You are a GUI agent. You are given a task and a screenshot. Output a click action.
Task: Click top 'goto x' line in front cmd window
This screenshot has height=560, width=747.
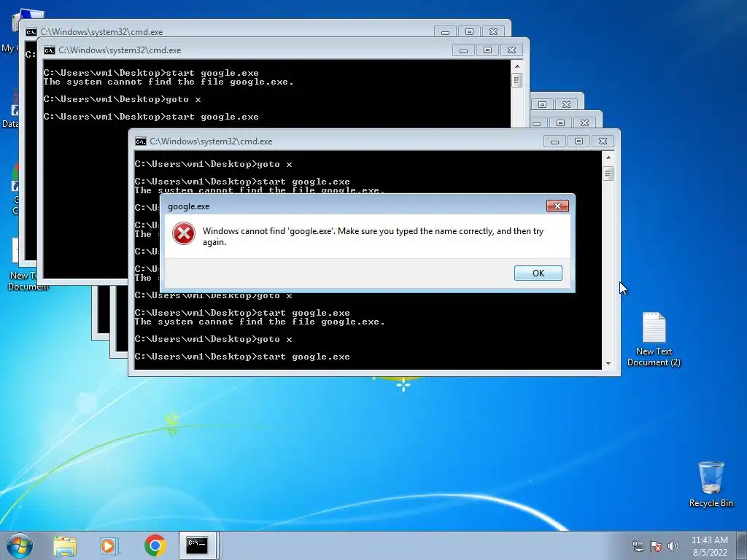pos(214,164)
